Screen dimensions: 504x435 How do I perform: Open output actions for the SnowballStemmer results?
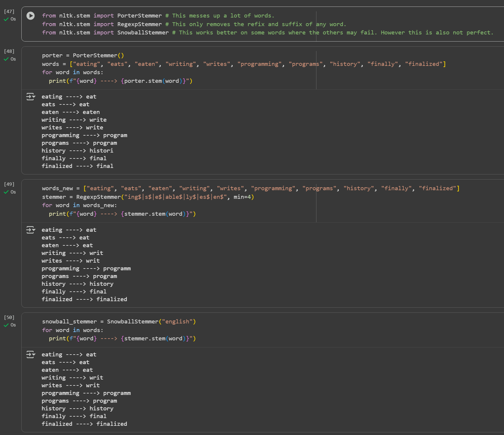[31, 355]
